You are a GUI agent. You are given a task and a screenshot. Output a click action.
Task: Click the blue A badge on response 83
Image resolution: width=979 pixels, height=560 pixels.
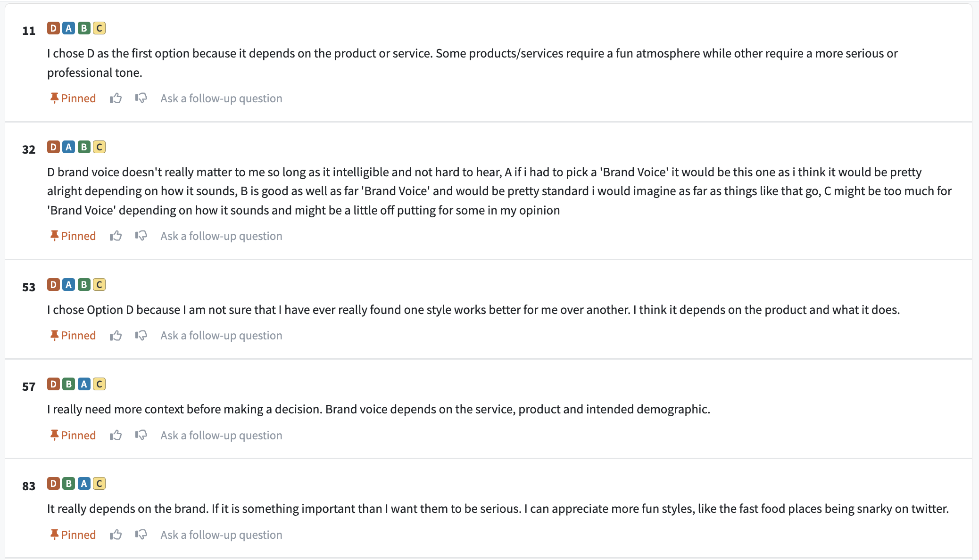(x=84, y=484)
